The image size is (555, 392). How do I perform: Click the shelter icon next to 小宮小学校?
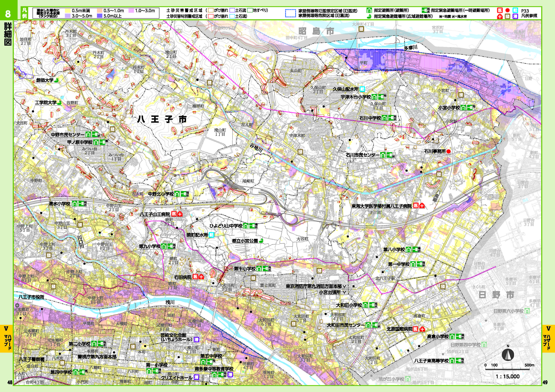click(463, 108)
